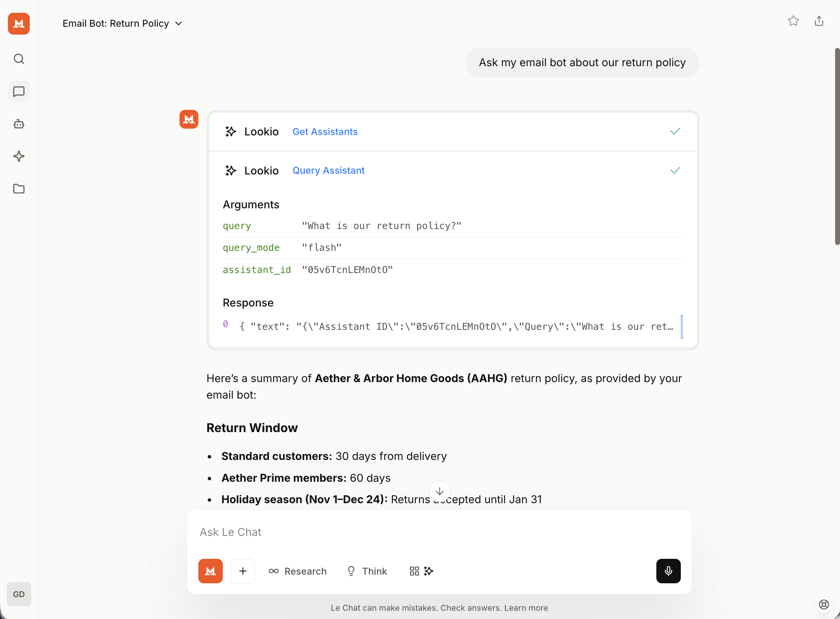Image resolution: width=840 pixels, height=619 pixels.
Task: Enable Think mode
Action: [x=367, y=571]
